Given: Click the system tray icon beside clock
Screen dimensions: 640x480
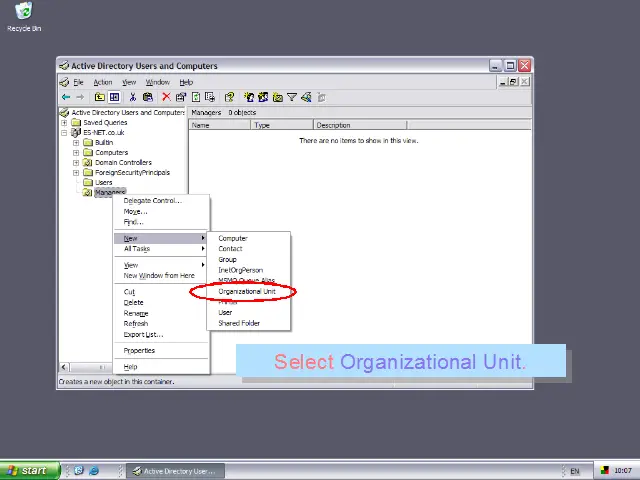Looking at the screenshot, I should [604, 471].
